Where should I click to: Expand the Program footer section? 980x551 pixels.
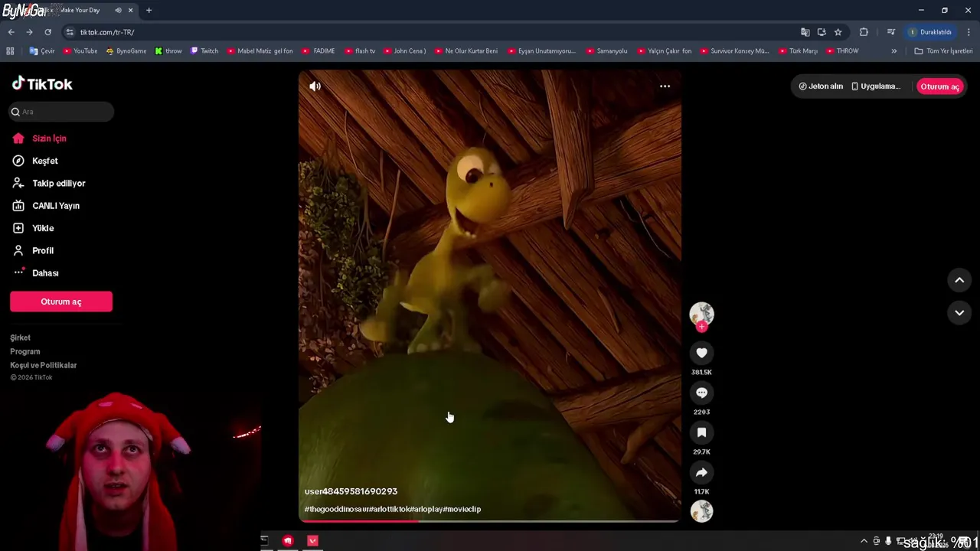tap(25, 351)
